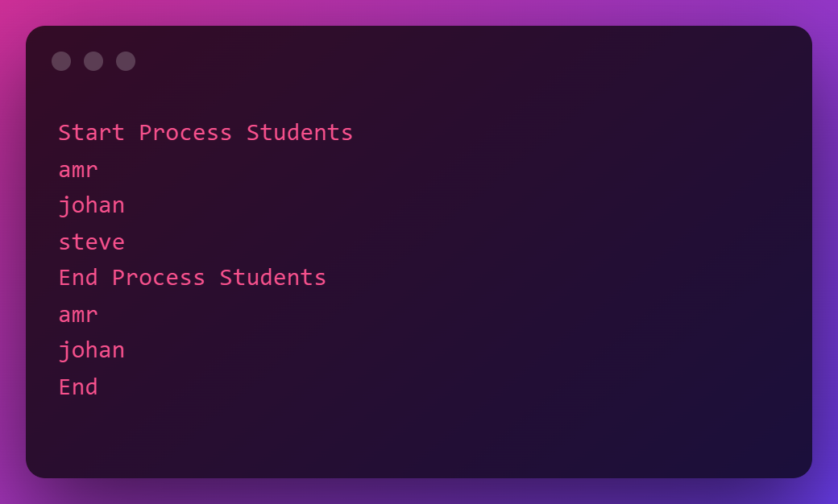
Task: Click the rightmost gray window dot
Action: pyautogui.click(x=126, y=61)
